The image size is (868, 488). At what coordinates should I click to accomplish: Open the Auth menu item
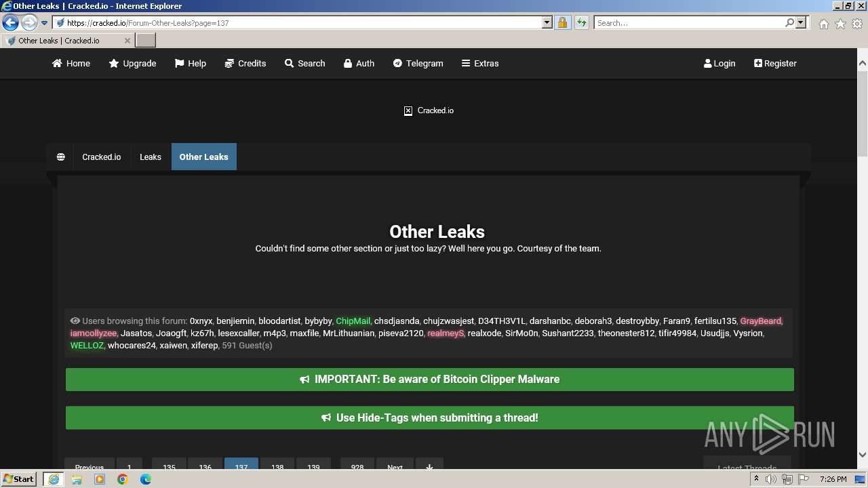pyautogui.click(x=359, y=63)
